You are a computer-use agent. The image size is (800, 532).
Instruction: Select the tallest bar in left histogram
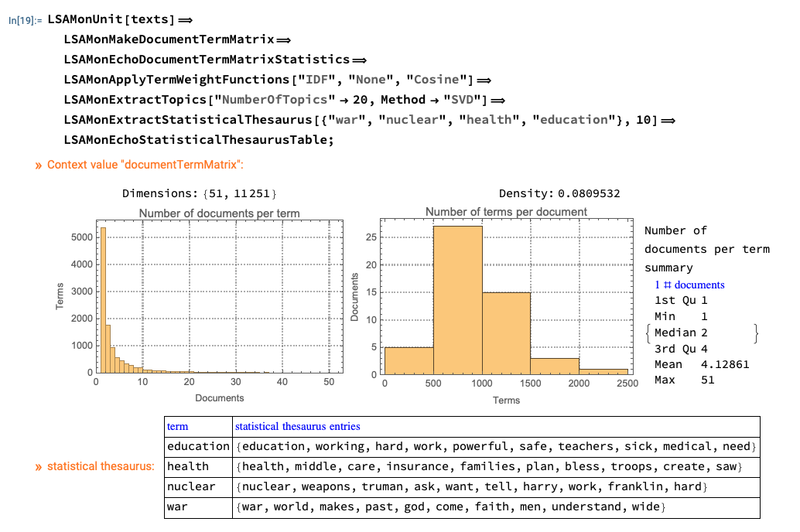(102, 300)
